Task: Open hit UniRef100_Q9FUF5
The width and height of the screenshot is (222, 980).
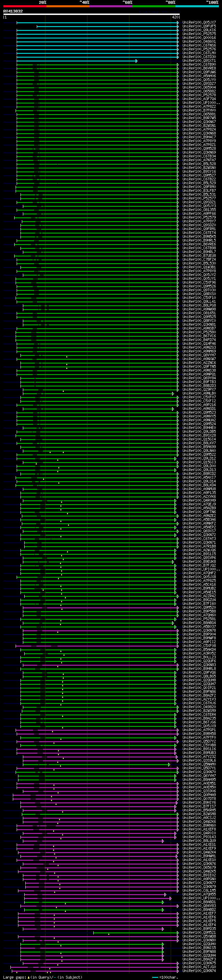Action: [199, 26]
